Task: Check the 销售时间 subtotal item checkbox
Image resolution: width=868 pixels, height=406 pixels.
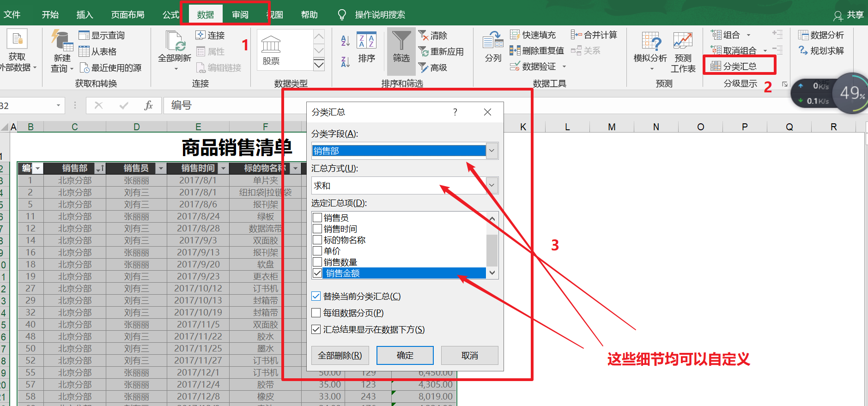Action: point(317,229)
